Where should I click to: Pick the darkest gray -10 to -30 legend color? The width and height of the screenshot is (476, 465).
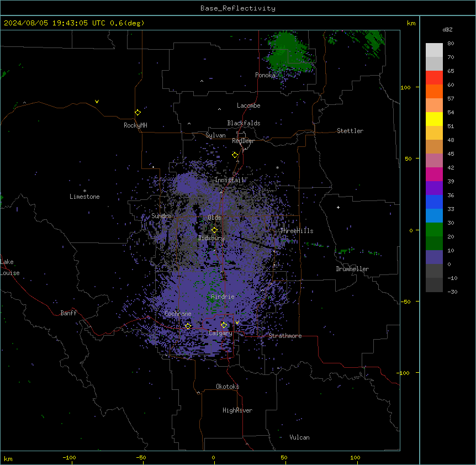coord(434,285)
